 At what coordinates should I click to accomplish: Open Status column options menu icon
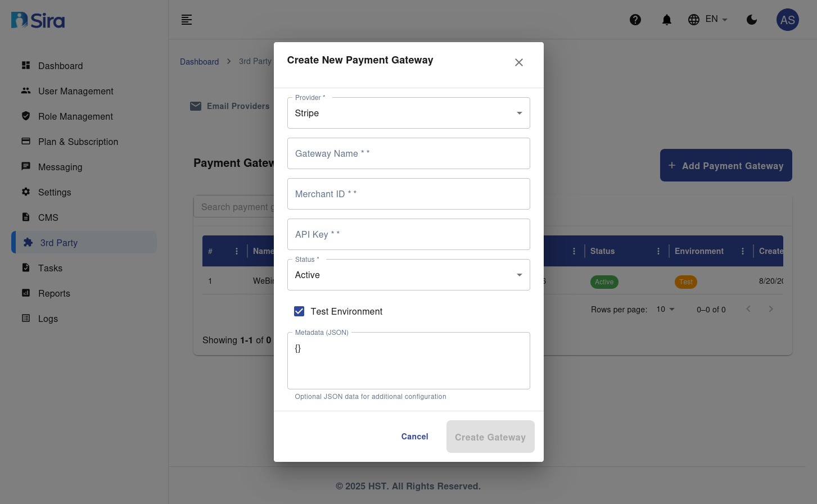point(658,251)
